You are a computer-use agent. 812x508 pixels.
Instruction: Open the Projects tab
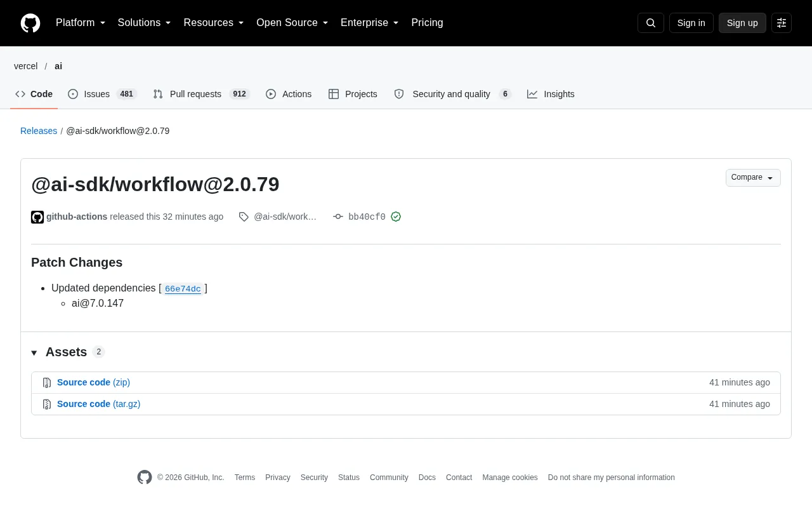pos(353,94)
